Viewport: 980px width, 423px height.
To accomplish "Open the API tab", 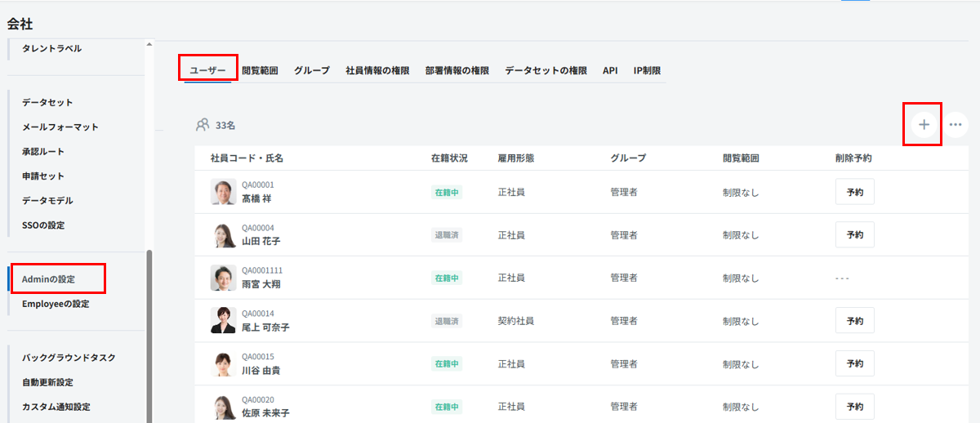I will pyautogui.click(x=610, y=71).
